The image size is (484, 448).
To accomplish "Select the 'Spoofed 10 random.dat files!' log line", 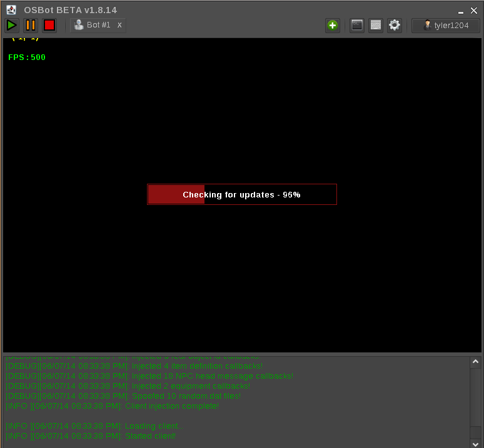I will tap(123, 396).
